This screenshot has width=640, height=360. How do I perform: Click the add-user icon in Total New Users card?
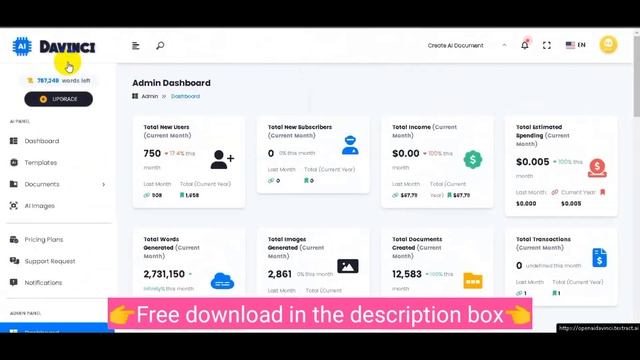pos(222,159)
